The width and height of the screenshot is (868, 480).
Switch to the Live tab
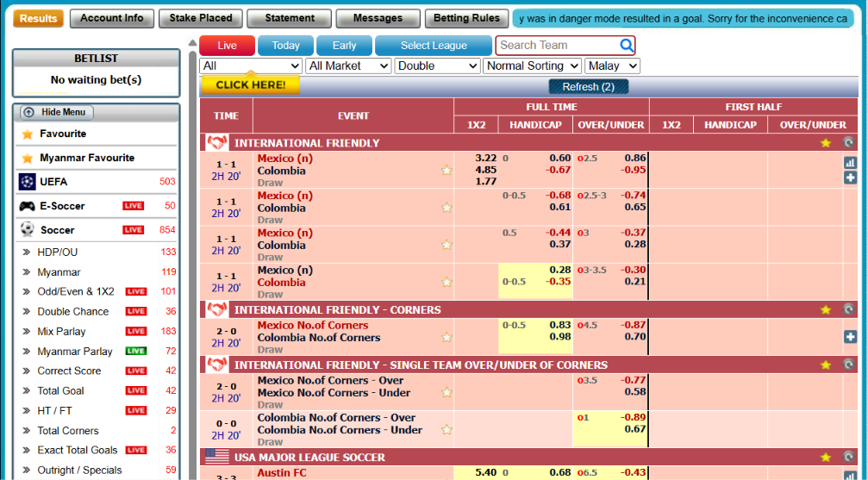click(227, 46)
